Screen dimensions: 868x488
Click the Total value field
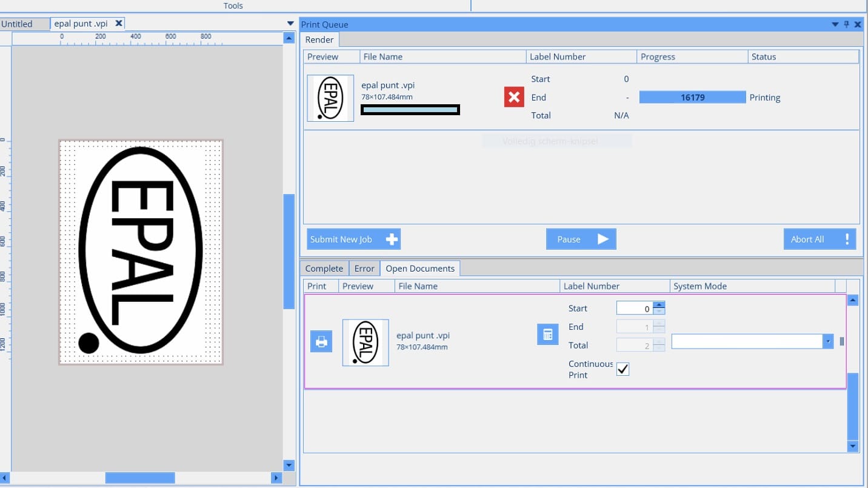click(635, 345)
